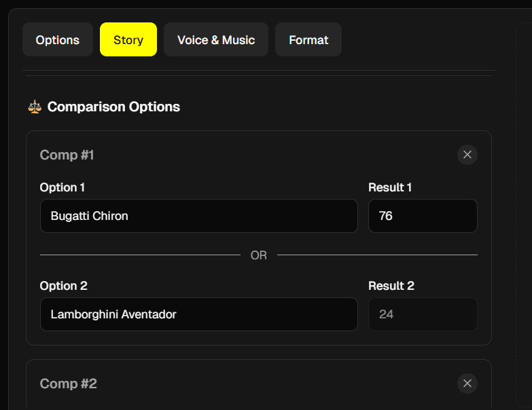Click the Option 1 label
Image resolution: width=532 pixels, height=410 pixels.
63,187
